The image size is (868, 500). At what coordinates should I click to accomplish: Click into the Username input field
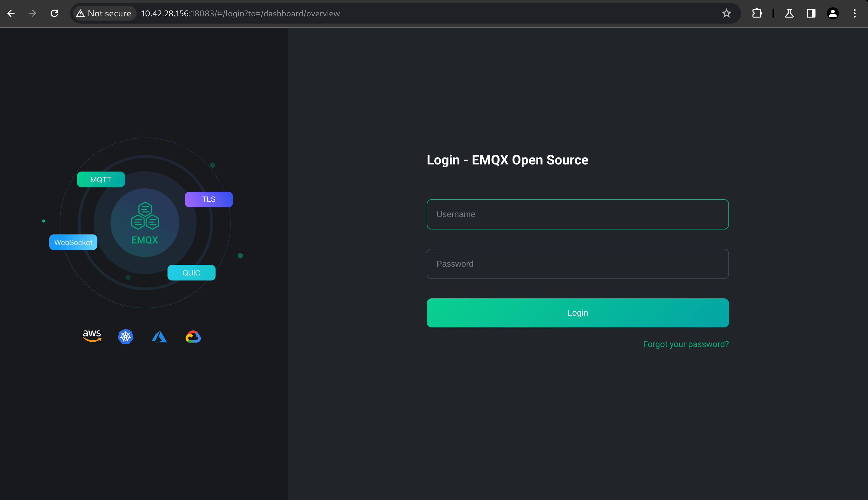pyautogui.click(x=577, y=214)
